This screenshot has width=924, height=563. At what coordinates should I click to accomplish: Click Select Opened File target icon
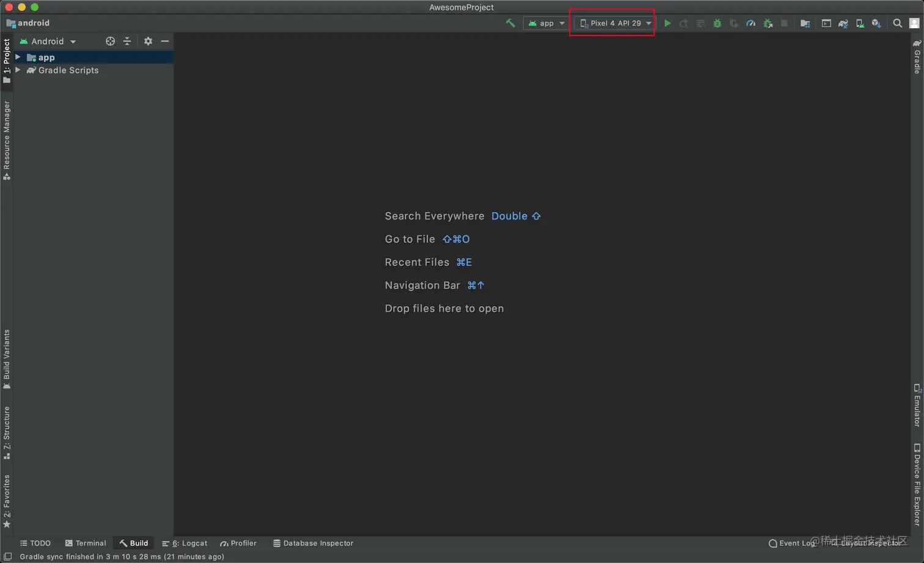[110, 41]
